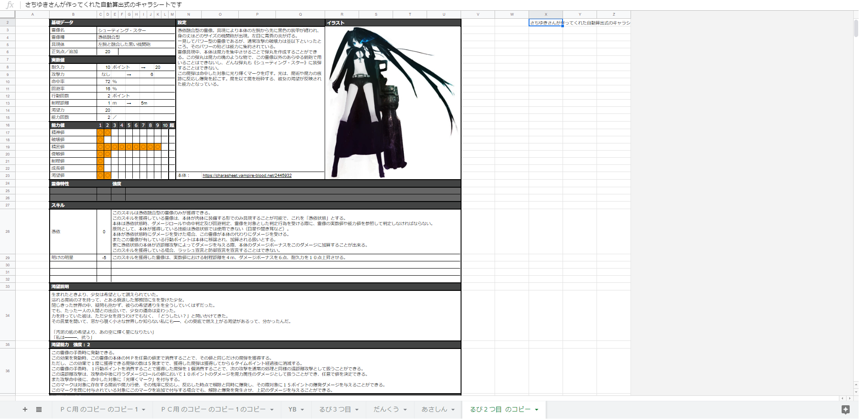The image size is (868, 420).
Task: Click the horizontal scroll left arrow
Action: (843, 398)
